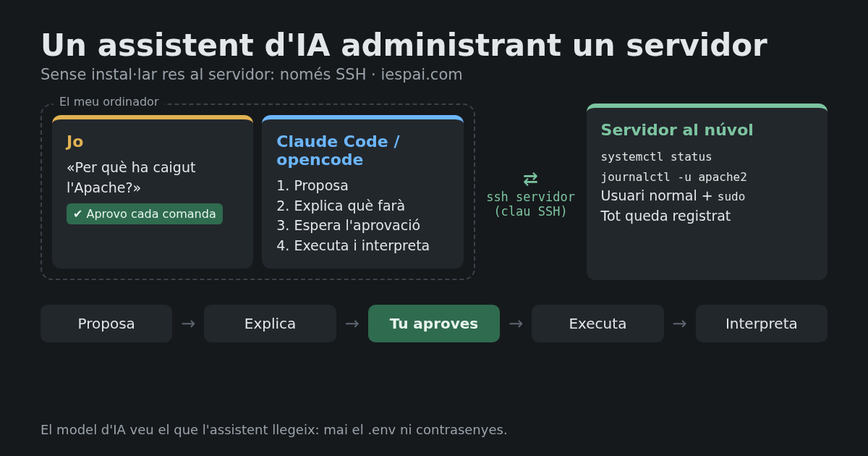
Task: Click the green 'Tu aproves' step
Action: pos(434,324)
